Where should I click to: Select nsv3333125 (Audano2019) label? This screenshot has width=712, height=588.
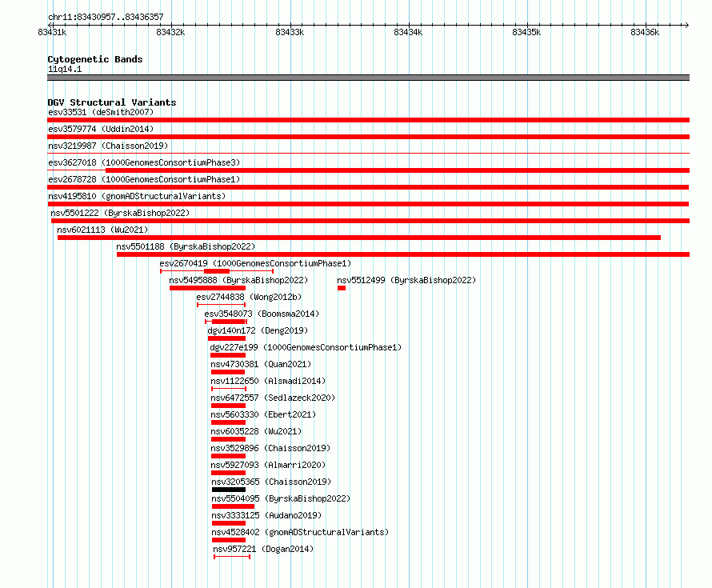266,515
